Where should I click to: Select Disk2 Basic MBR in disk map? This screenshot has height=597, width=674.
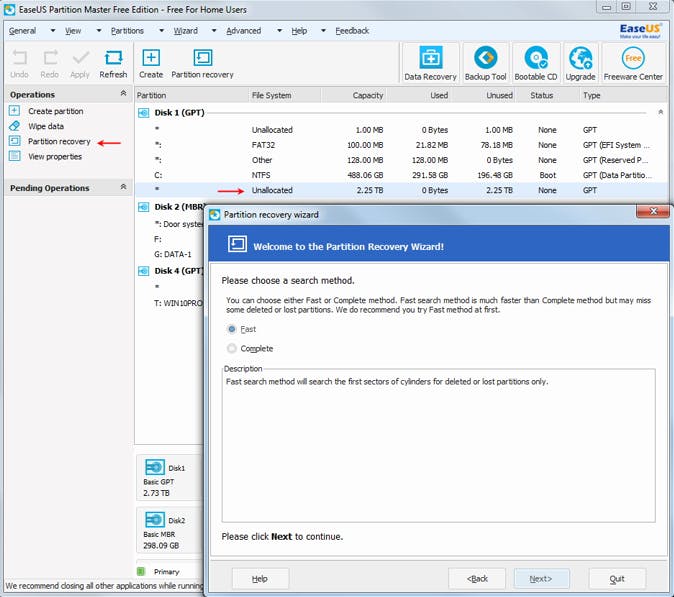point(168,530)
